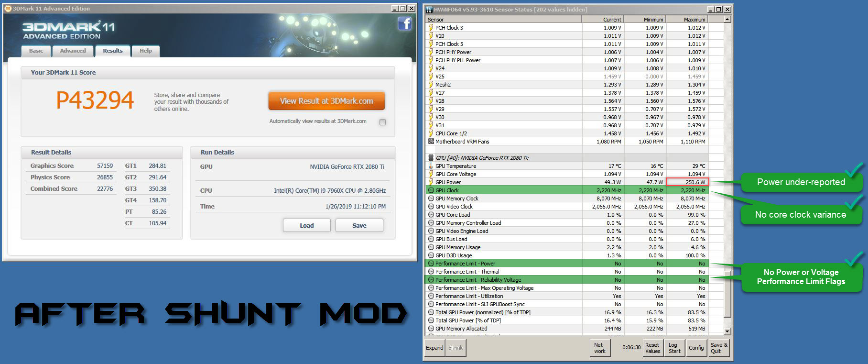The image size is (868, 364).
Task: Select the Performance Limit - Max Operating Voltage row
Action: (567, 288)
